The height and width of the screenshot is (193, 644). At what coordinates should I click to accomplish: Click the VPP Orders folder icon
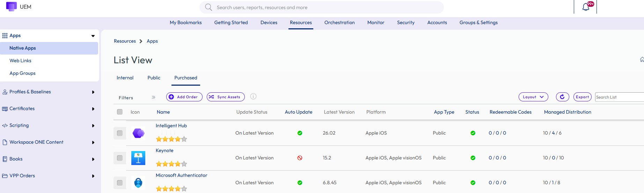(5, 176)
